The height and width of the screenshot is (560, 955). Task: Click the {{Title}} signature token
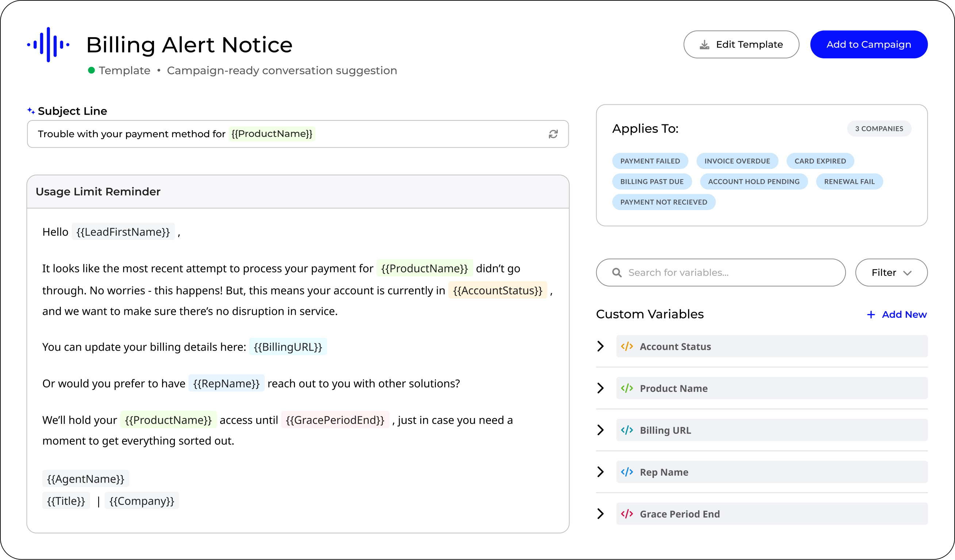coord(66,501)
